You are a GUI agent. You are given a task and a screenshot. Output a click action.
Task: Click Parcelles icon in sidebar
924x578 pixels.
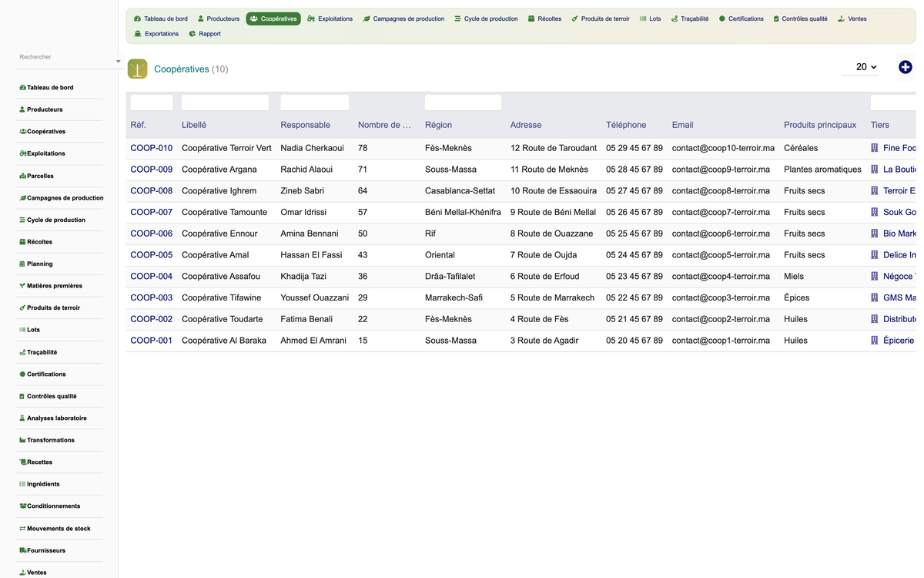(x=22, y=176)
